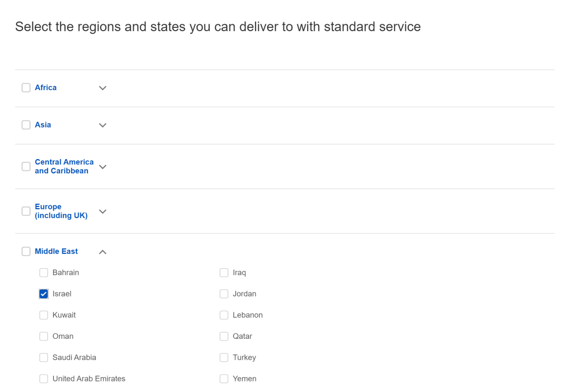Expand Central America and Caribbean chevron
Screen dimensions: 569x392
[x=103, y=166]
